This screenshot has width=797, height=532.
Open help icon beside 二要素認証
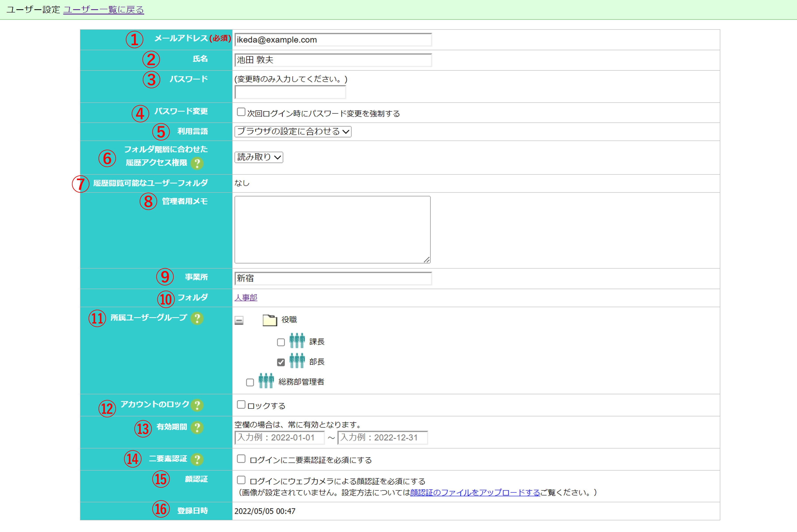[197, 459]
